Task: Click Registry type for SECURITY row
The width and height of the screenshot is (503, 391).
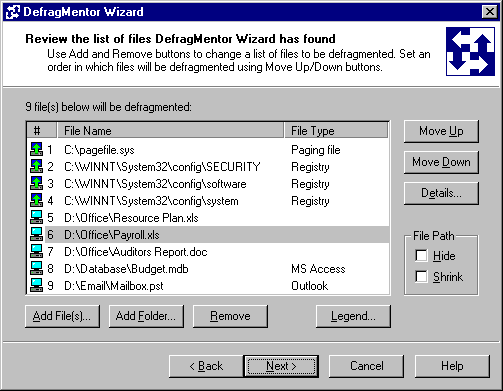Action: [x=310, y=167]
